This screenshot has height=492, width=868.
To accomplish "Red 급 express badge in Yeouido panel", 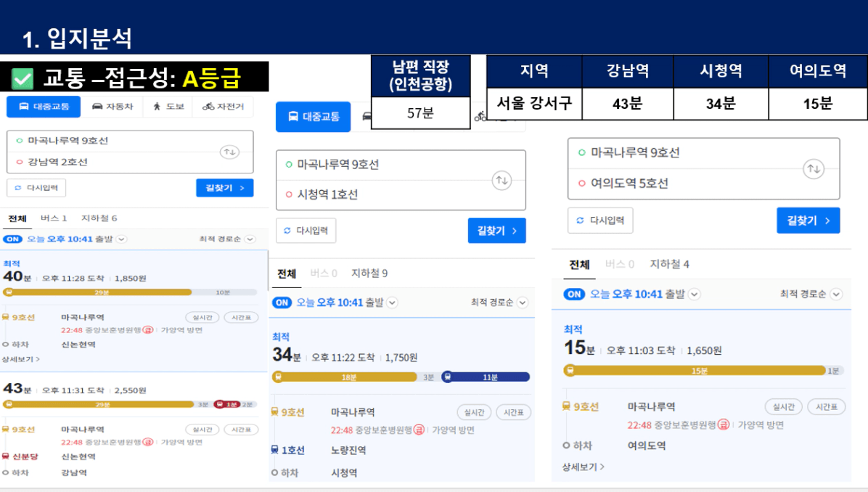I will click(723, 425).
